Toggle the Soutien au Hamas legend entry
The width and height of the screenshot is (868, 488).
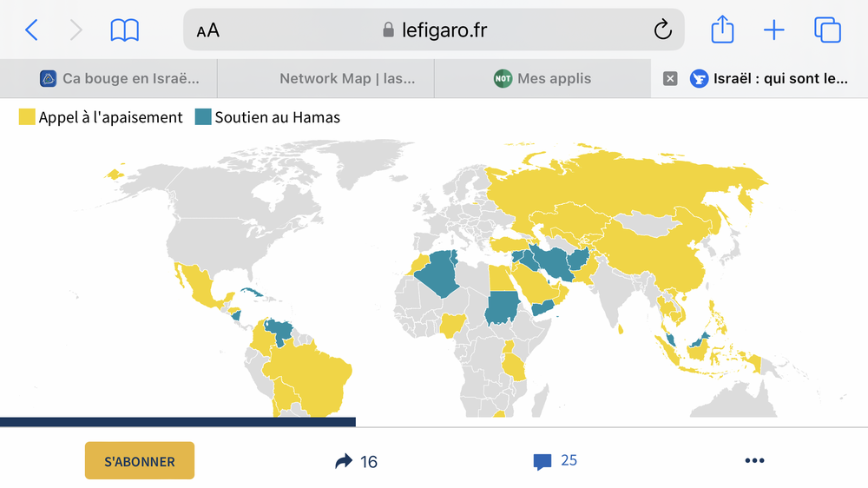click(268, 117)
